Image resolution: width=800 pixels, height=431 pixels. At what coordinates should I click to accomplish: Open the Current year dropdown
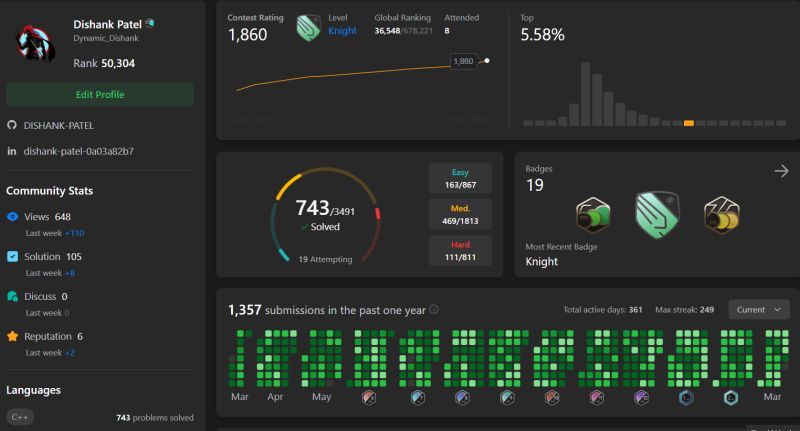point(759,310)
